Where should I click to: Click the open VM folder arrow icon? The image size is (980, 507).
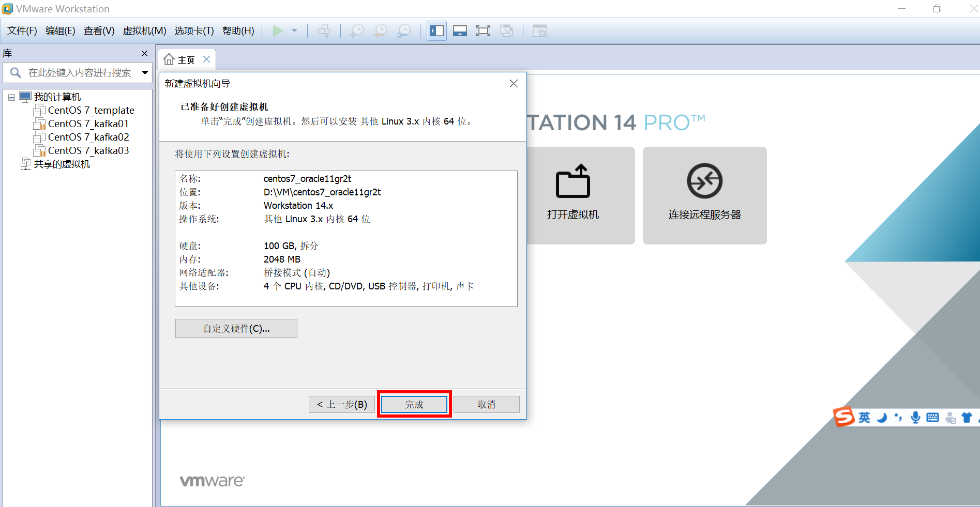click(x=573, y=181)
